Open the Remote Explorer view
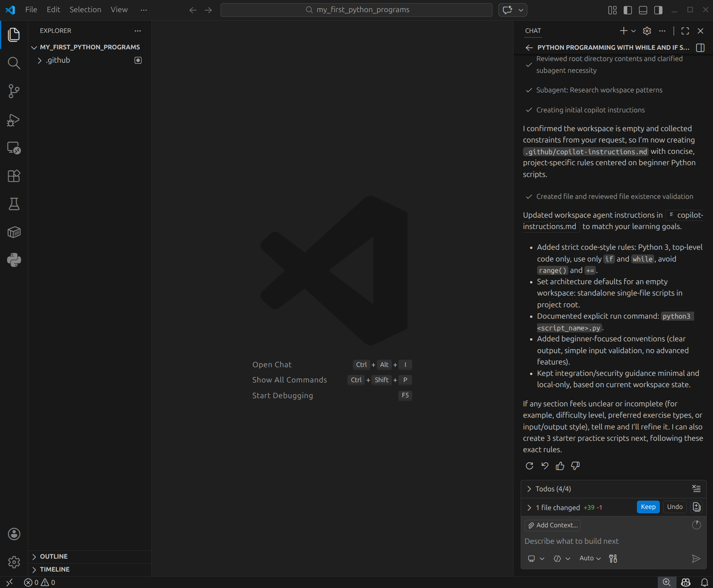This screenshot has width=713, height=588. [14, 148]
